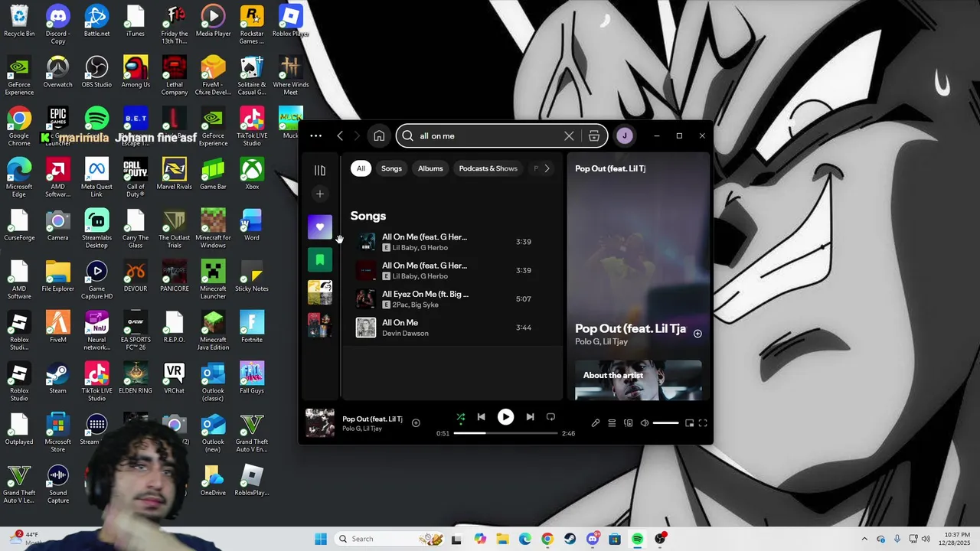Mute Spotify with the speaker icon
Screen dimensions: 980x551
pyautogui.click(x=645, y=423)
